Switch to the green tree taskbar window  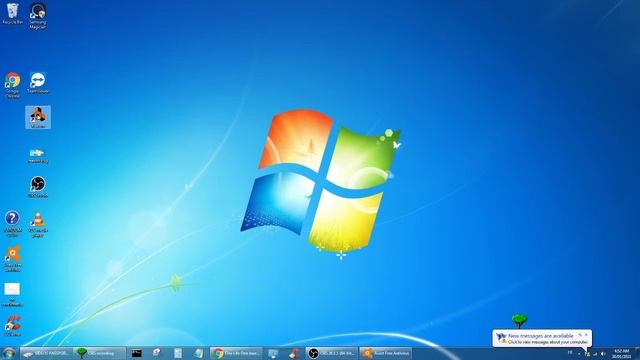point(100,353)
